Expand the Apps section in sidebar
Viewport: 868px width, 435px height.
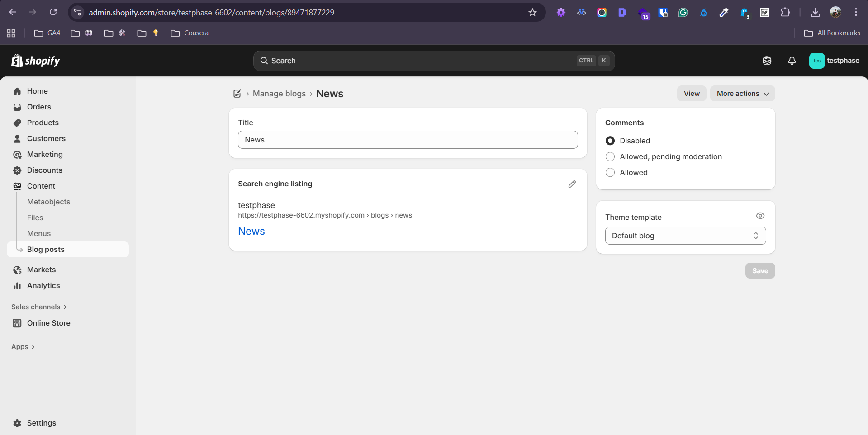(23, 347)
